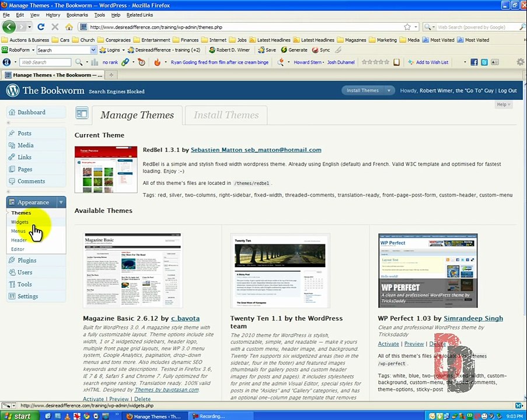Click the WP Perfect theme thumbnail
Image resolution: width=527 pixels, height=420 pixels.
[428, 271]
